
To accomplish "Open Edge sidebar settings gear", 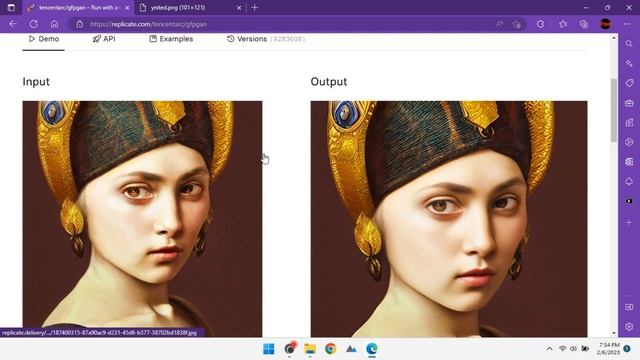I will (x=629, y=327).
